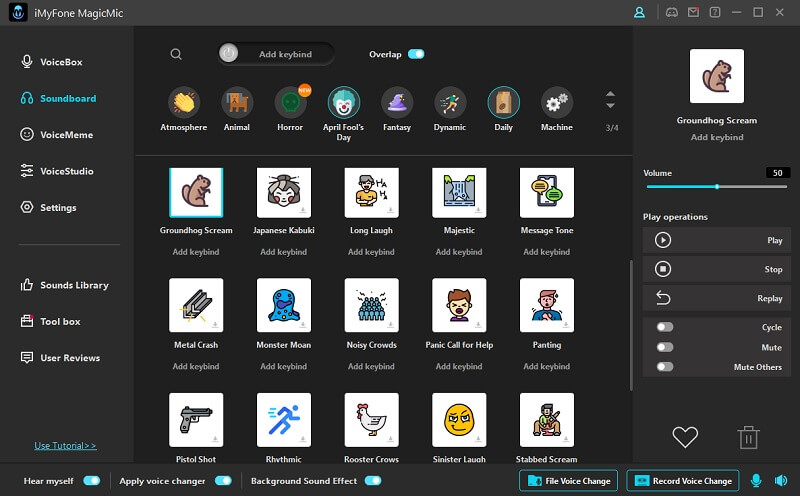
Task: Select Soundboard in the sidebar
Action: coord(58,98)
